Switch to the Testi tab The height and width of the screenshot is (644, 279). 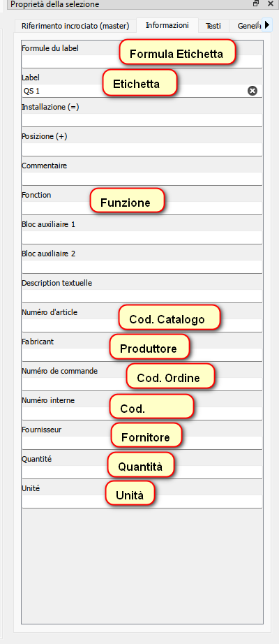(213, 26)
